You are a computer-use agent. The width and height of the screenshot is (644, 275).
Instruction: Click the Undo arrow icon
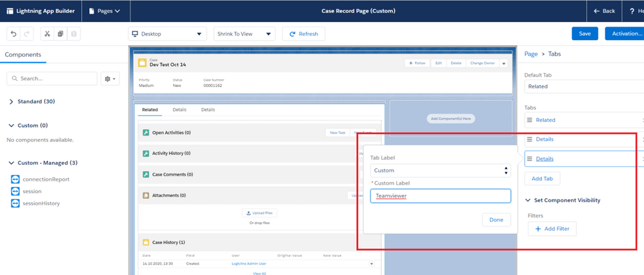[x=14, y=34]
